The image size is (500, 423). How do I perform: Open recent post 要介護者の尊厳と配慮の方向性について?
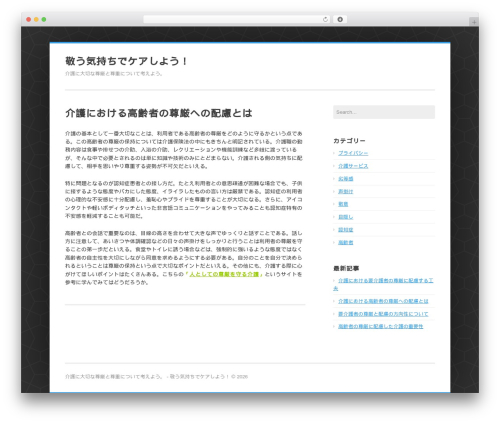383,314
